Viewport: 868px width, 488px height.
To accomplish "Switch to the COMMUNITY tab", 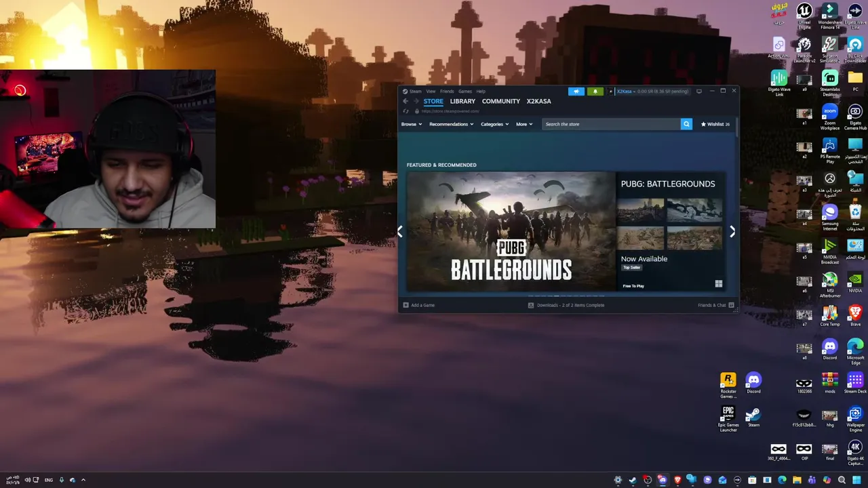I will [501, 101].
